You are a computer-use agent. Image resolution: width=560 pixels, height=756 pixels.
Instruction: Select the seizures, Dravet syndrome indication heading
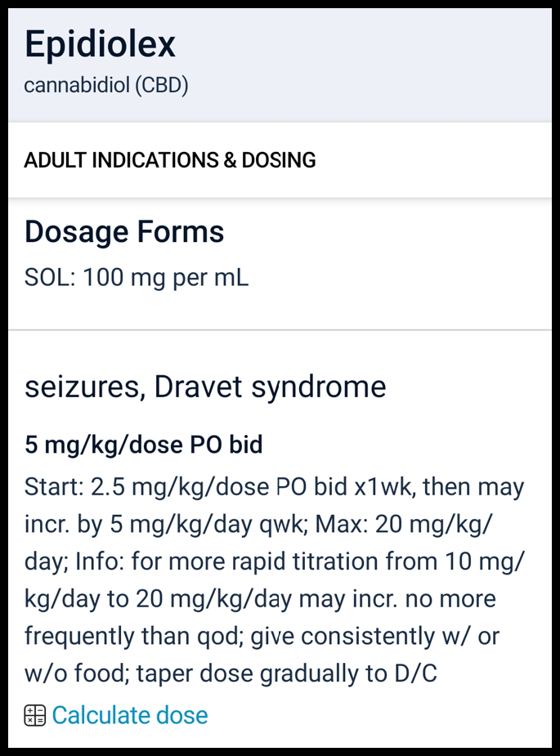204,386
